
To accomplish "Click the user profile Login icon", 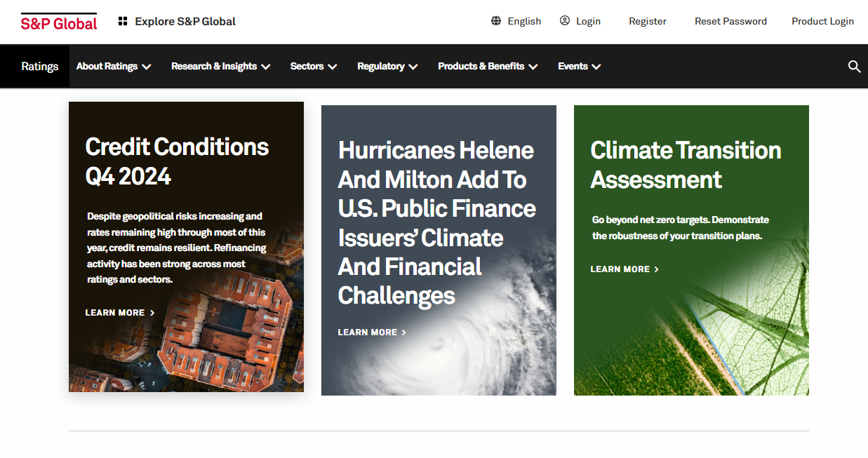I will pos(565,21).
